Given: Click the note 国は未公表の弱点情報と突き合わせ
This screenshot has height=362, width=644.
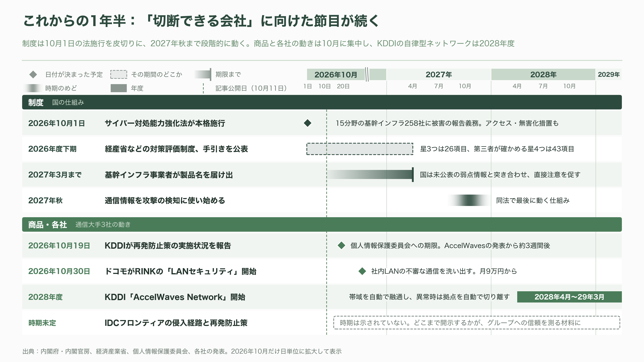Looking at the screenshot, I should pos(500,175).
